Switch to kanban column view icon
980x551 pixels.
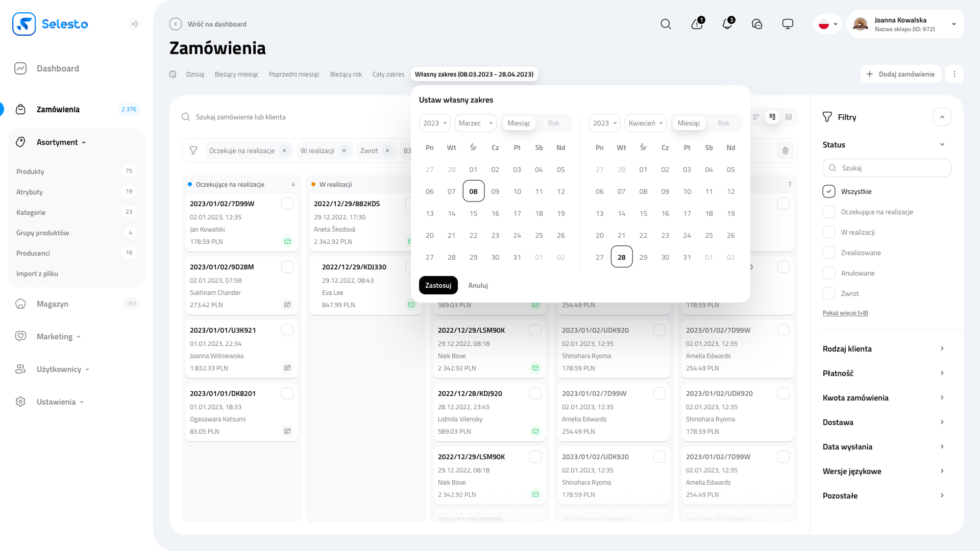772,117
